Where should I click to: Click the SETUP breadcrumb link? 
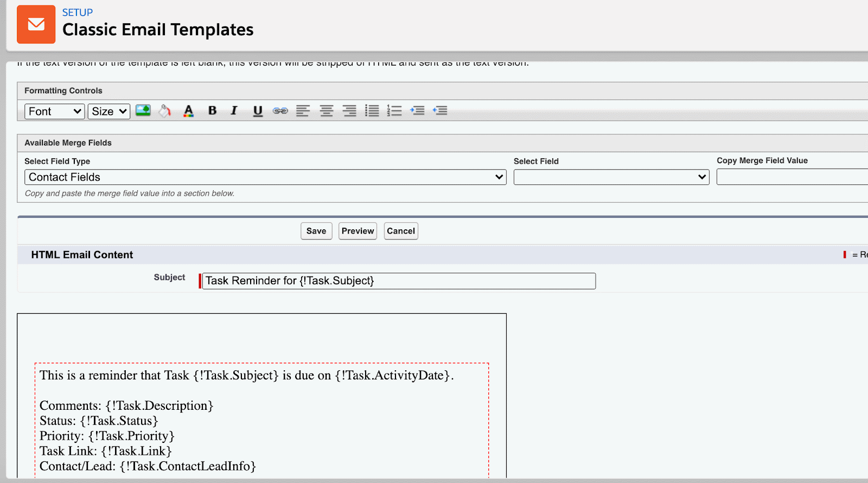click(78, 12)
